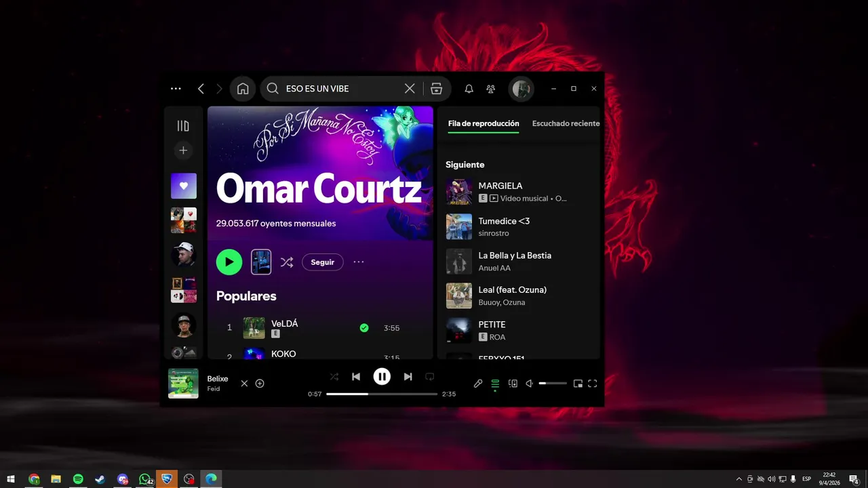Open the profile avatar menu
The image size is (868, 488).
coord(521,89)
